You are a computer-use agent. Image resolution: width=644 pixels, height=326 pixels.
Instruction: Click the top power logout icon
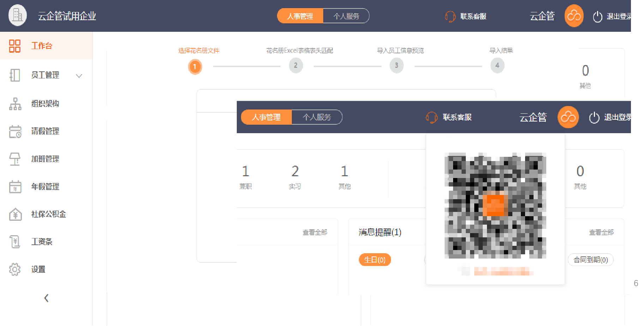pyautogui.click(x=597, y=17)
